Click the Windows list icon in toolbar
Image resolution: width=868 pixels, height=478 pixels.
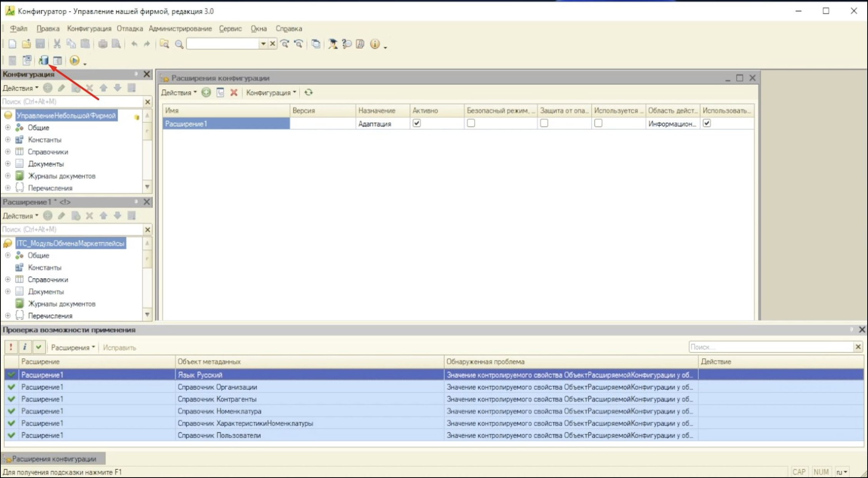click(316, 44)
